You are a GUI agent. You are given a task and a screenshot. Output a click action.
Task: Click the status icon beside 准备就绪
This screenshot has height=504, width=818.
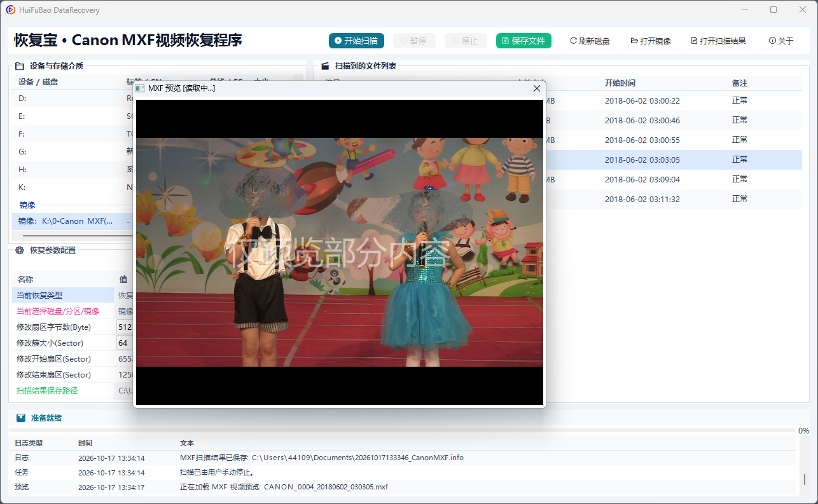tap(21, 418)
